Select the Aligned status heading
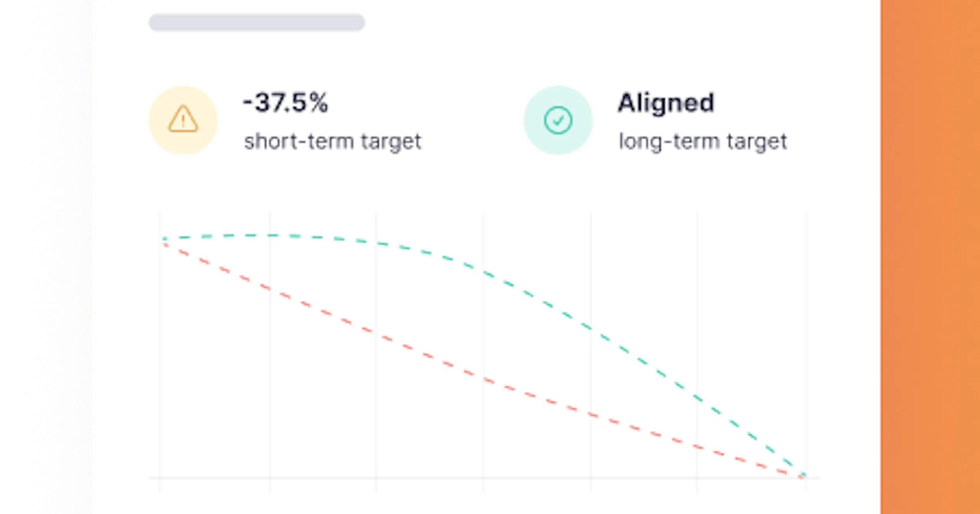Image resolution: width=980 pixels, height=514 pixels. click(666, 102)
